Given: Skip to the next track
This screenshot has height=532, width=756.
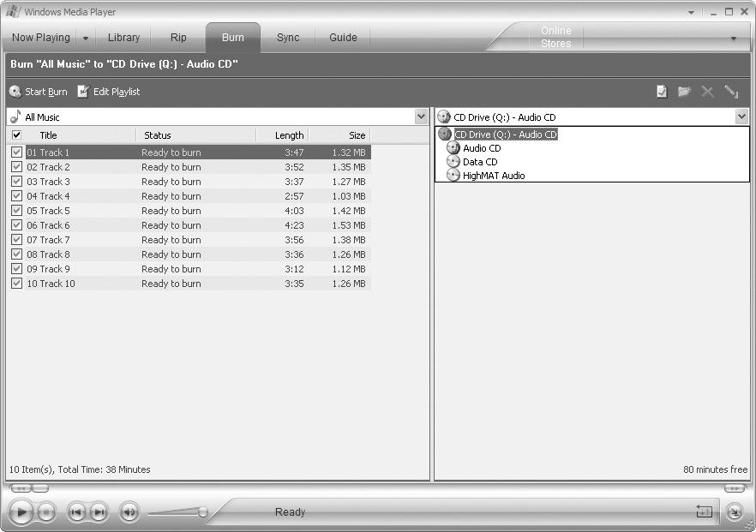Looking at the screenshot, I should [99, 511].
